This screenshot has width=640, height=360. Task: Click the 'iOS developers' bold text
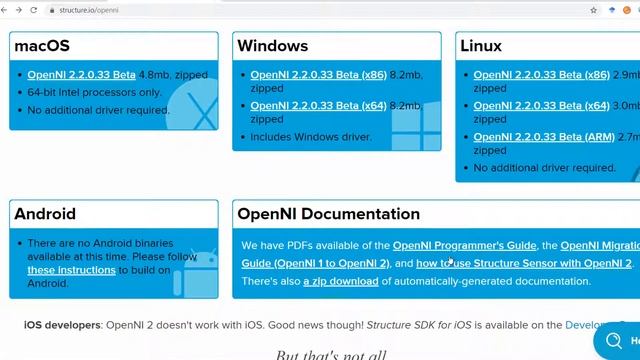[62, 325]
